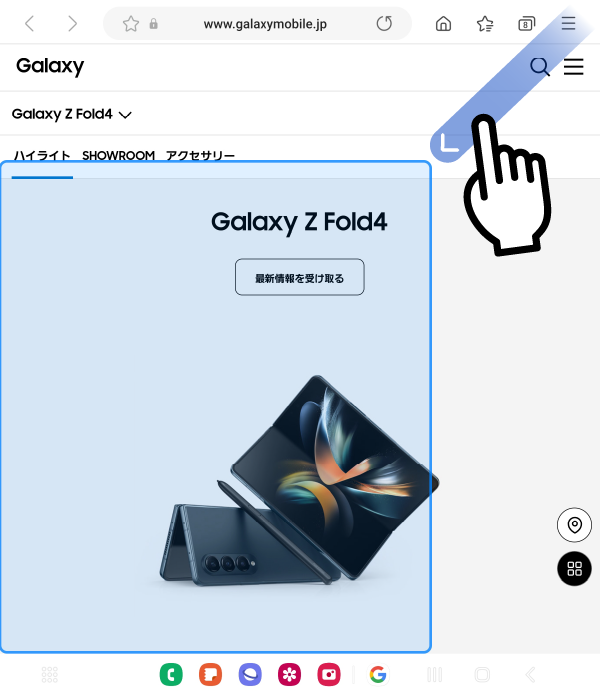The image size is (600, 696).
Task: Open the bookmarks list icon
Action: click(485, 24)
